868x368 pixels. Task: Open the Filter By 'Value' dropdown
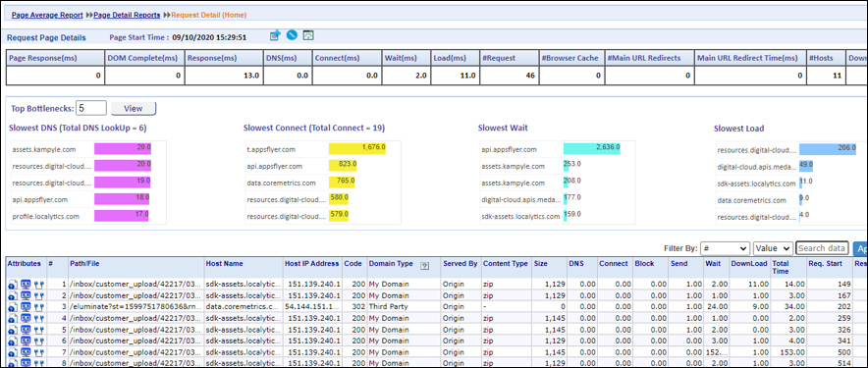(x=773, y=248)
